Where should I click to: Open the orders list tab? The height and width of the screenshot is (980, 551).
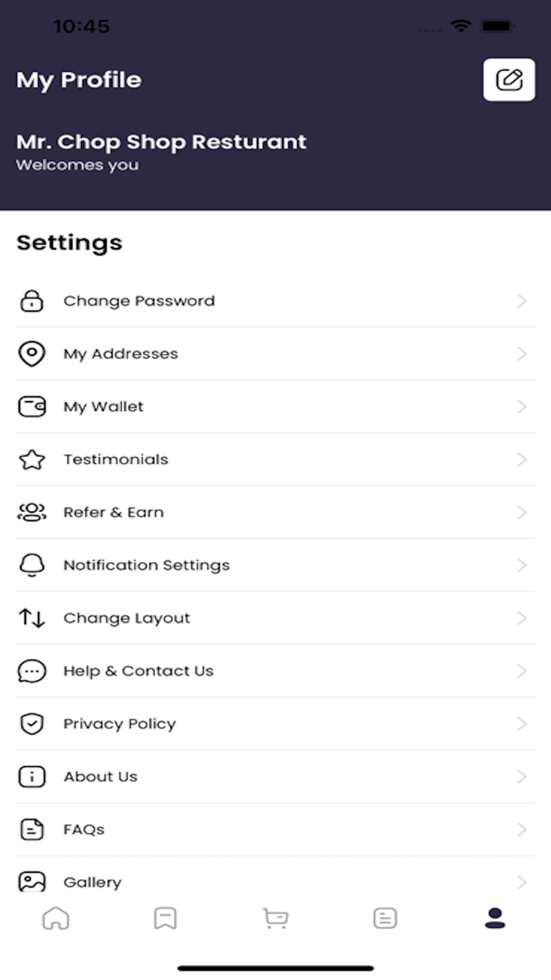click(x=385, y=918)
